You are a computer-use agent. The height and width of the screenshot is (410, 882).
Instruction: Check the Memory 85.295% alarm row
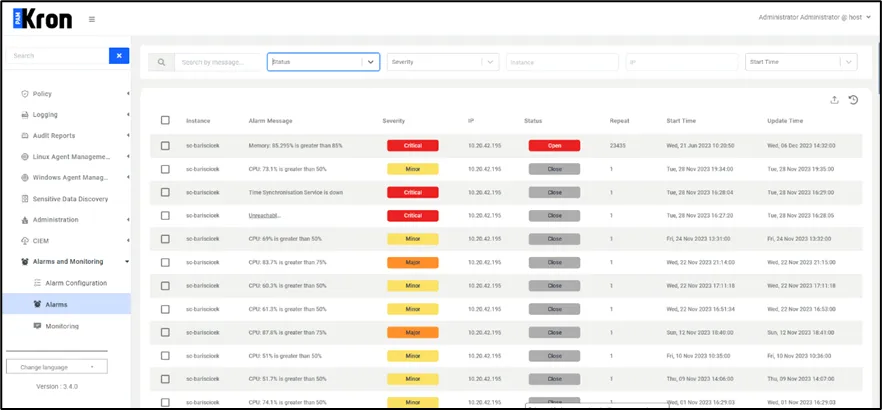point(165,146)
